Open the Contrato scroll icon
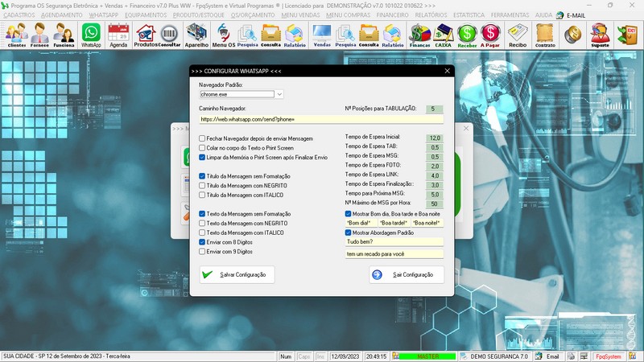The image size is (644, 362). click(545, 35)
